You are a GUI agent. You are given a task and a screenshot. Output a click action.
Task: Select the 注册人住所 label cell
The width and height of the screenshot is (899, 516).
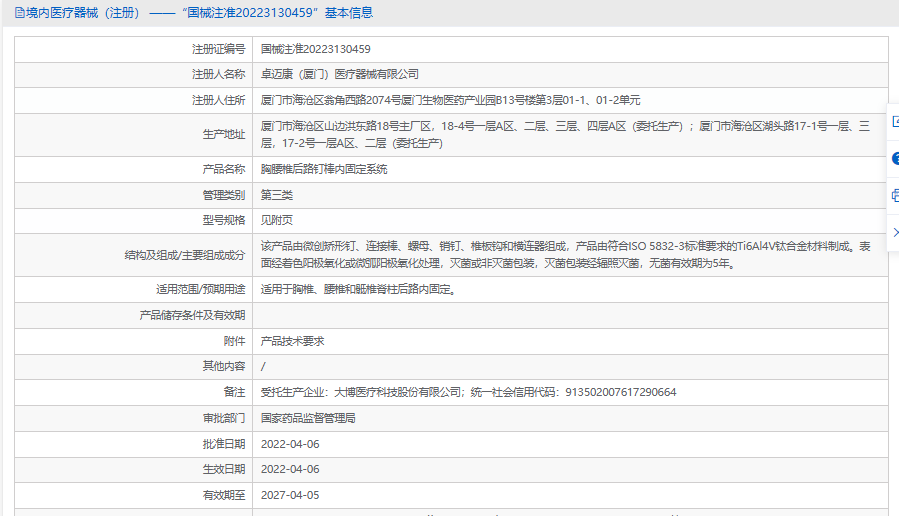tap(134, 100)
